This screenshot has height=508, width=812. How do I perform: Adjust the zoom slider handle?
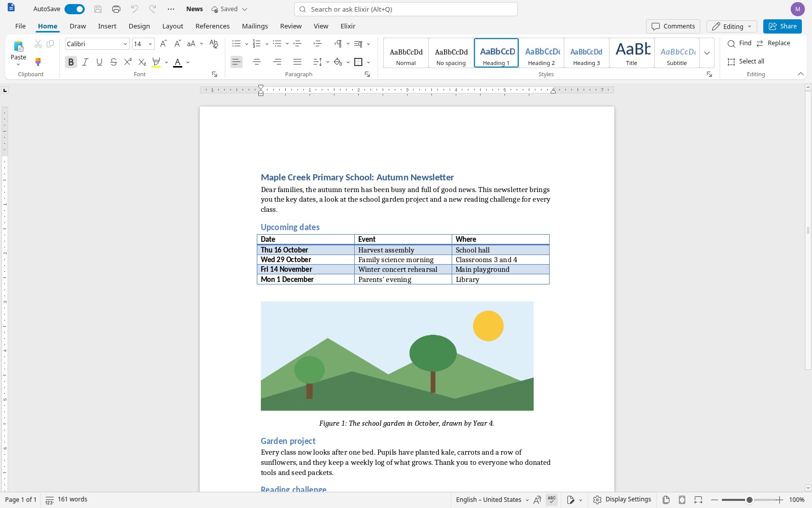coord(749,500)
